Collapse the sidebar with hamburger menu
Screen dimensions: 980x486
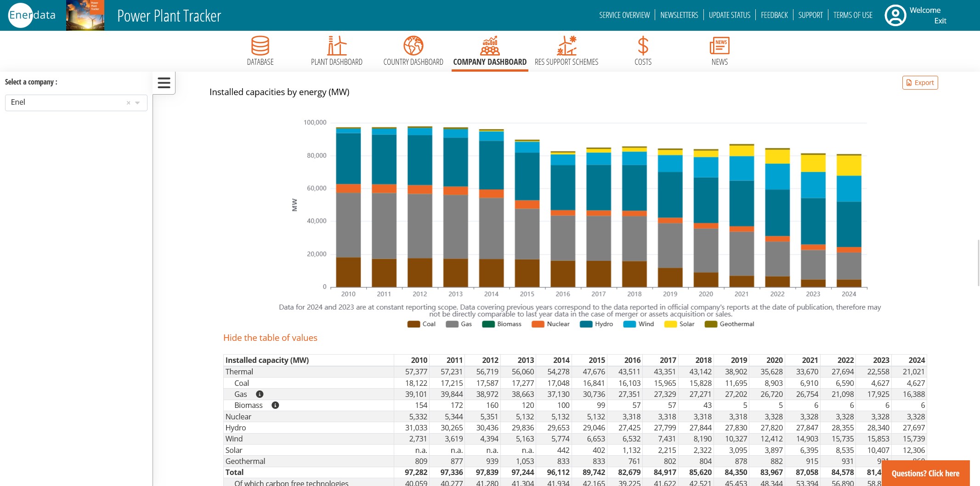(164, 83)
